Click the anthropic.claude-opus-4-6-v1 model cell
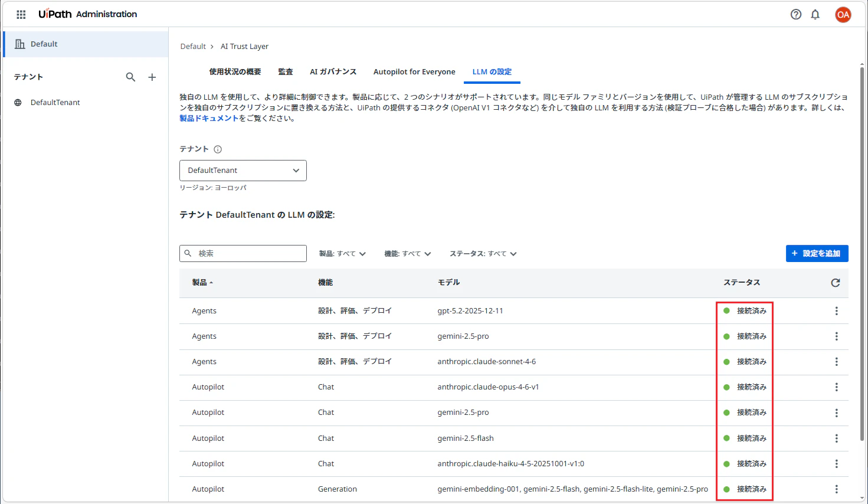Image resolution: width=868 pixels, height=504 pixels. [488, 387]
